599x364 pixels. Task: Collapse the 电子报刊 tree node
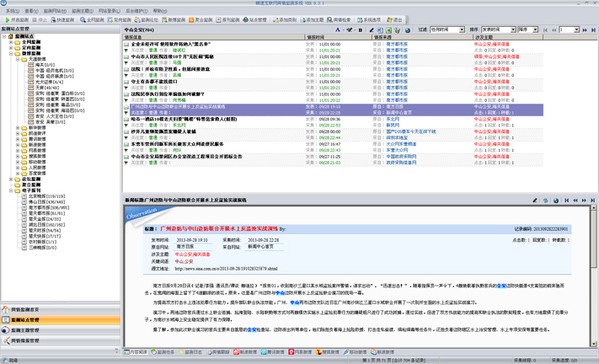click(12, 190)
